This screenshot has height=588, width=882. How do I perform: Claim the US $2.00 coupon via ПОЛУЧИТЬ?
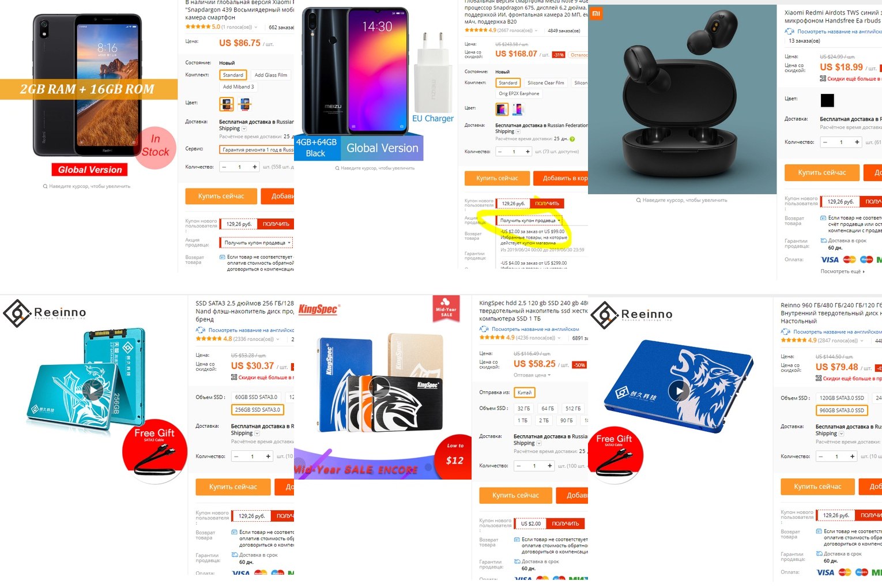pos(565,523)
